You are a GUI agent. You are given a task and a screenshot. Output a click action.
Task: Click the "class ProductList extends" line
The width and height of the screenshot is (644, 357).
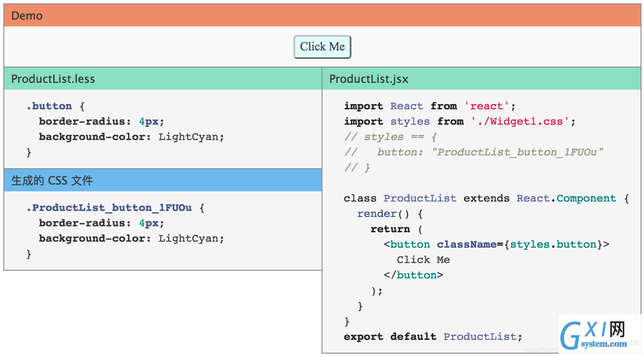click(486, 198)
